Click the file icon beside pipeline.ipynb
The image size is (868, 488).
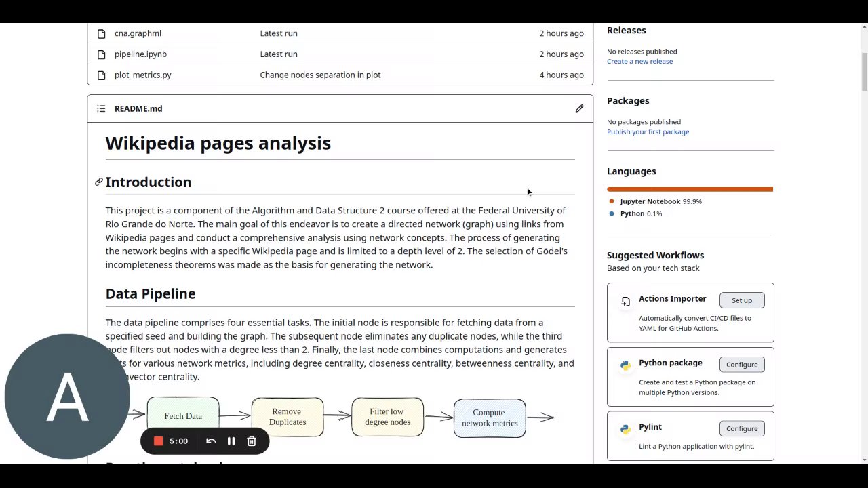point(101,54)
